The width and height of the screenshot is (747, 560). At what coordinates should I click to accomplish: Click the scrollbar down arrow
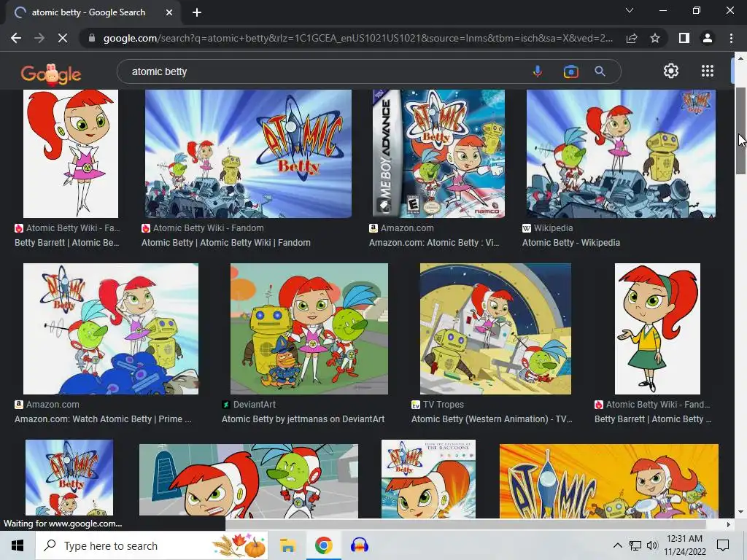[741, 513]
